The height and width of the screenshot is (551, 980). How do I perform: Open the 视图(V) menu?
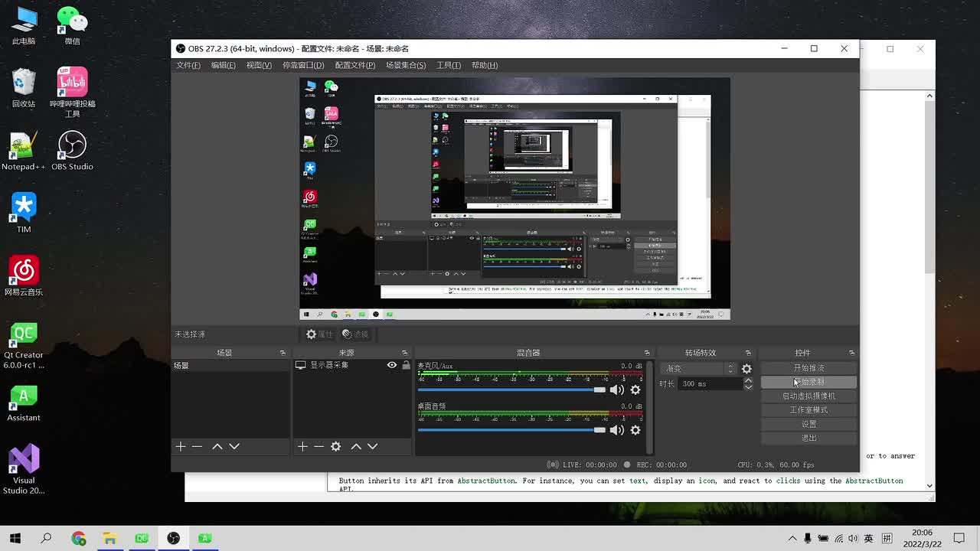(x=259, y=65)
